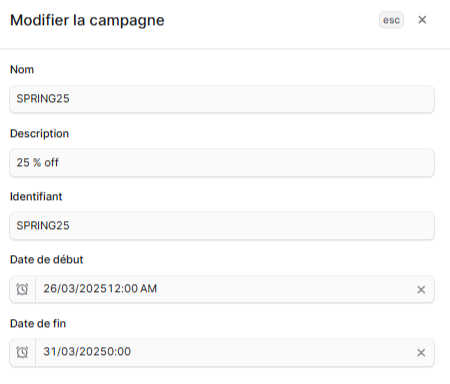Clear the Date de fin value

pos(421,352)
